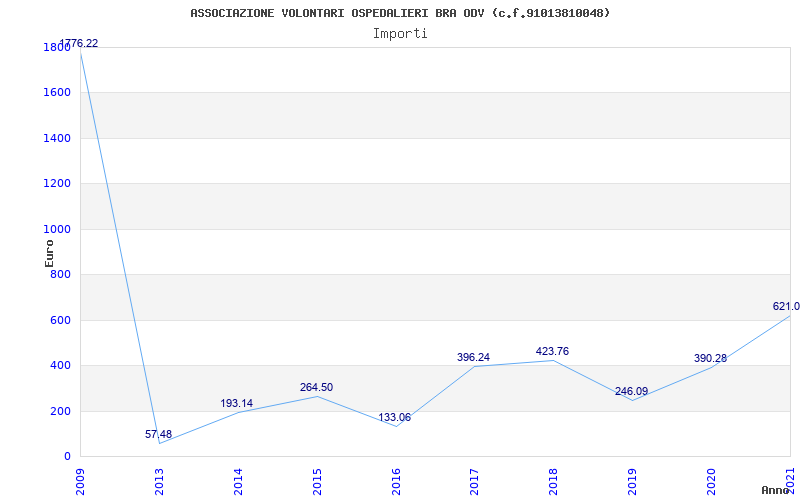Select the 1400 y-axis value
Image resolution: width=800 pixels, height=500 pixels.
click(57, 138)
